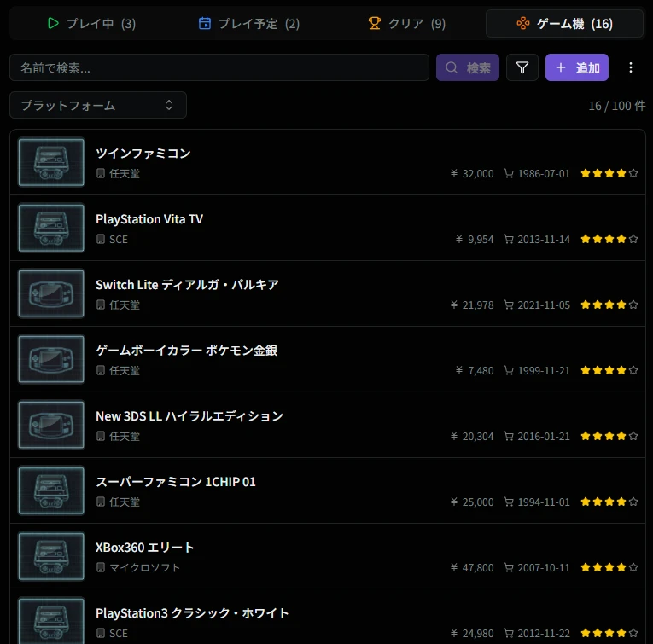Click the purchase date 1994-11-01
Screen dimensions: 653x644
click(544, 502)
